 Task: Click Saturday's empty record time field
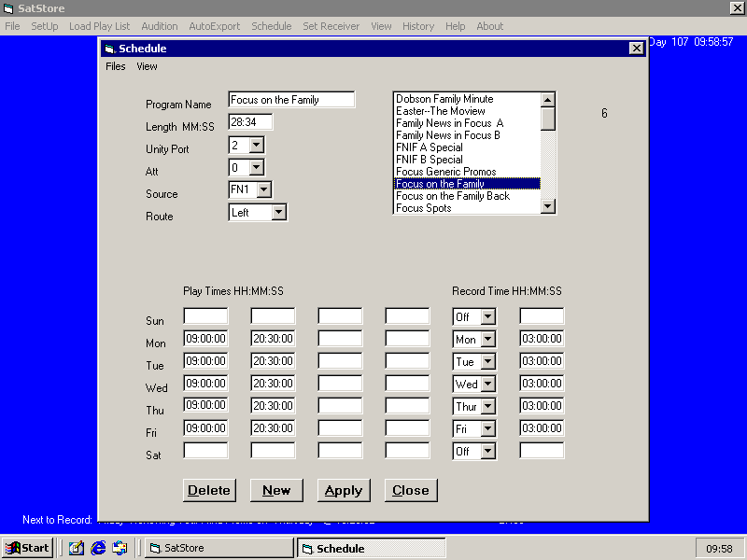(542, 451)
